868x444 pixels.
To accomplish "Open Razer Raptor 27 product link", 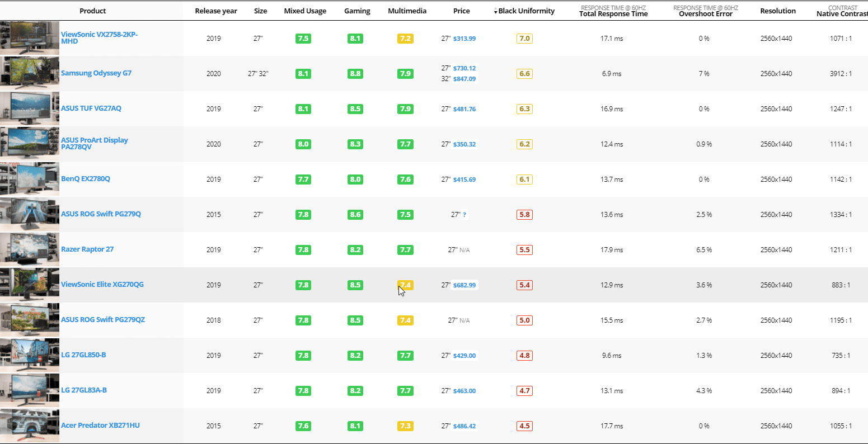I will tap(87, 249).
